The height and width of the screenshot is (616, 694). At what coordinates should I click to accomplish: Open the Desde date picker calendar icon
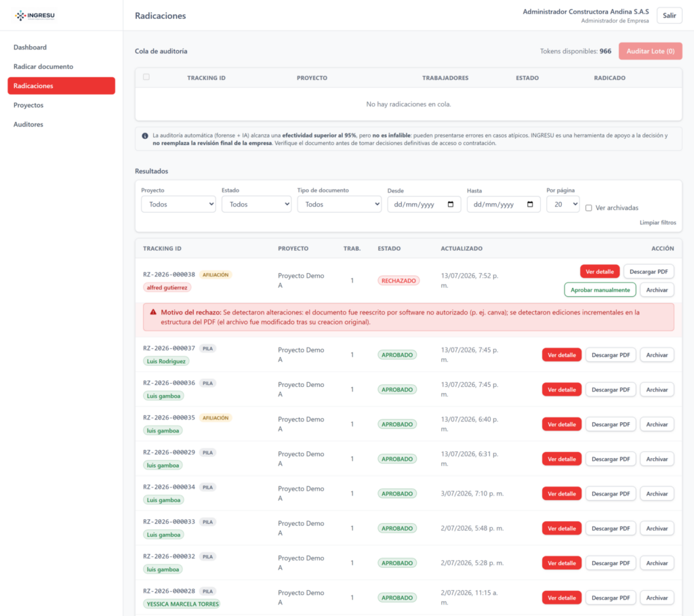coord(451,205)
